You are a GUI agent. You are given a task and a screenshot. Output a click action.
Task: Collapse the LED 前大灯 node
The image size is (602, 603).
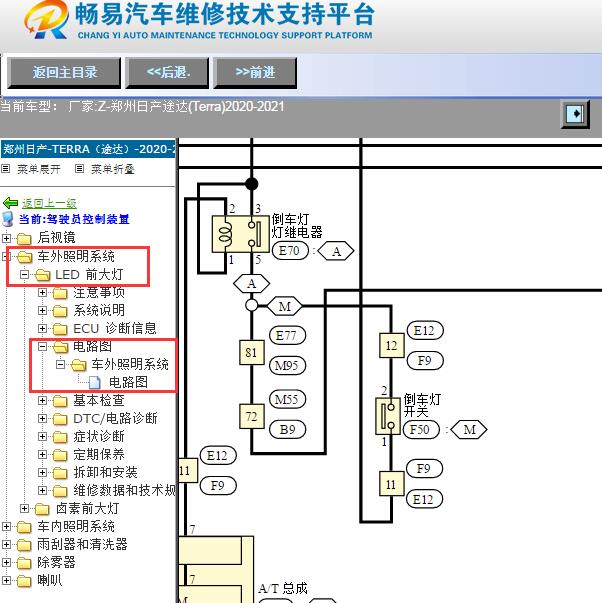[x=25, y=274]
